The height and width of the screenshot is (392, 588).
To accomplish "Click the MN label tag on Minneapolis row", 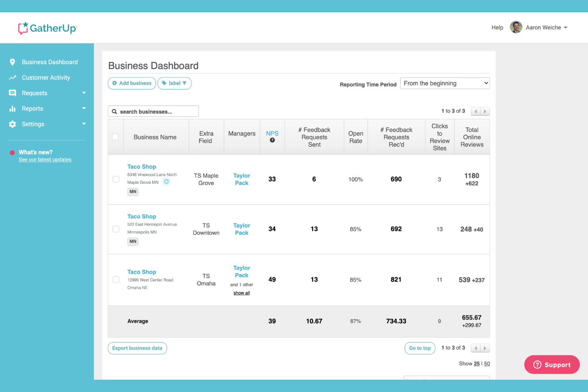I will pyautogui.click(x=133, y=241).
